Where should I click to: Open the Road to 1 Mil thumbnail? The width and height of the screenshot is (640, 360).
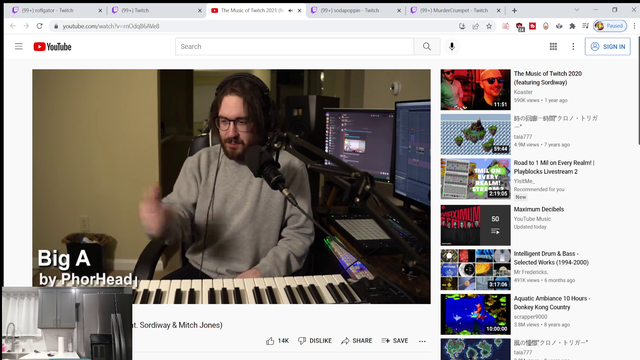475,178
